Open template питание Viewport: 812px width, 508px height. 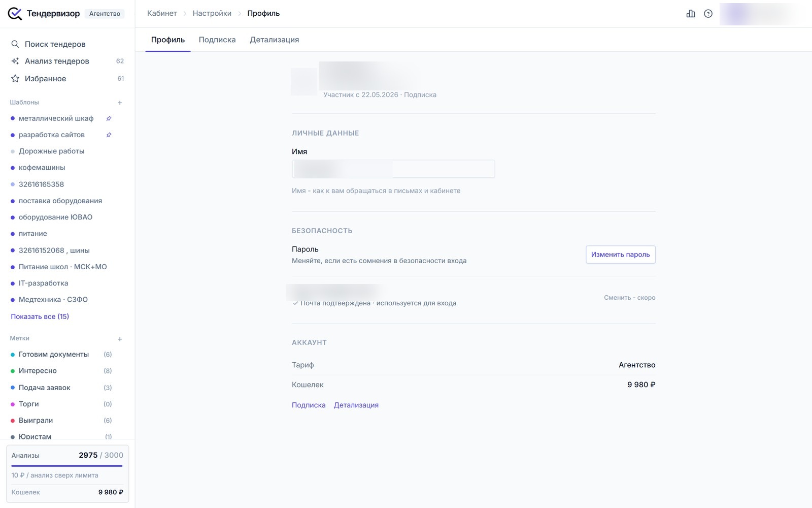click(x=33, y=234)
